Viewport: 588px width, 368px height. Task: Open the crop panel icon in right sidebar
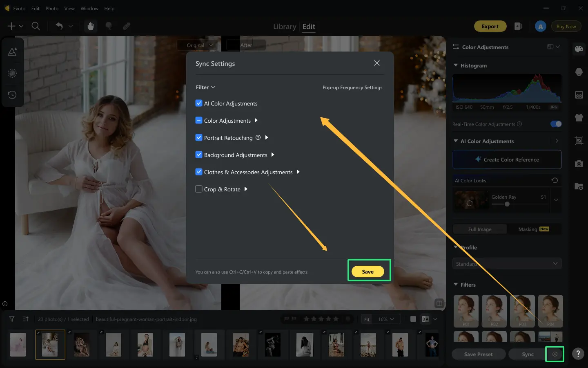(579, 141)
